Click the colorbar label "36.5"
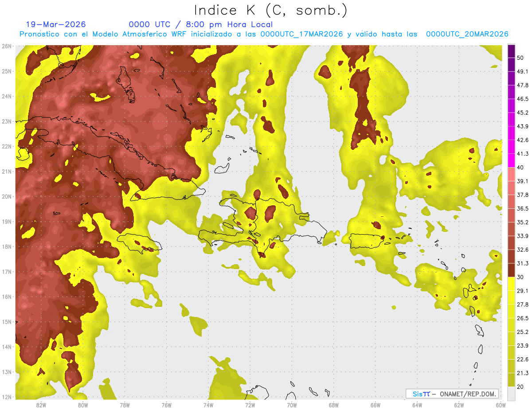The height and width of the screenshot is (411, 532). pyautogui.click(x=523, y=208)
